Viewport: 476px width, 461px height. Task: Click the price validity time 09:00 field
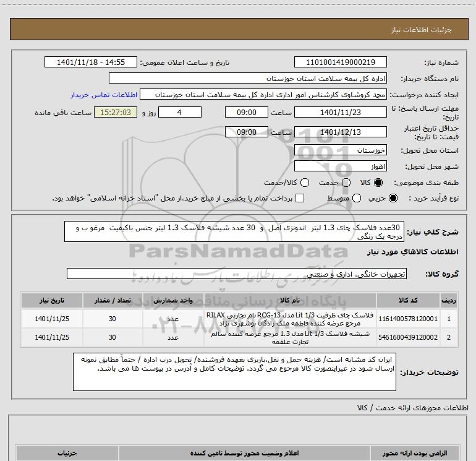247,132
